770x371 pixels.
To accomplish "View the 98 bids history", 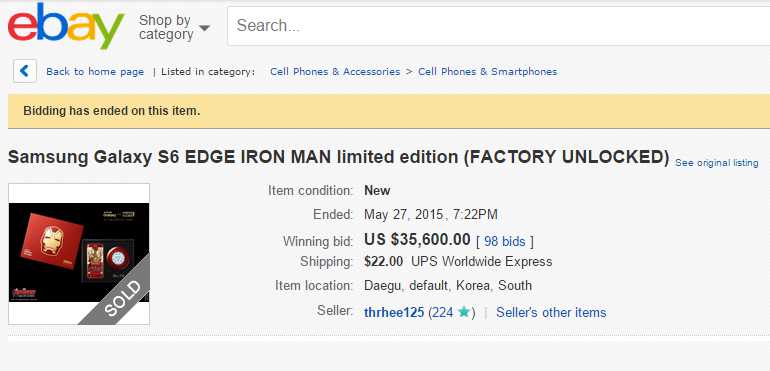I will click(x=504, y=241).
